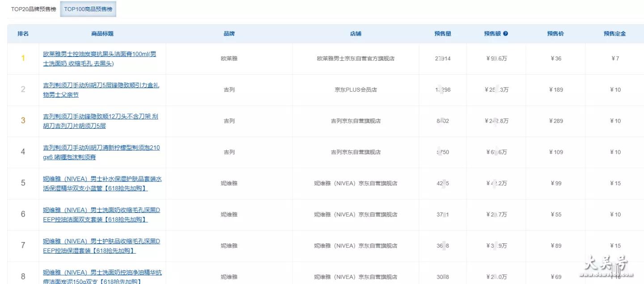This screenshot has height=284, width=644.
Task: Select rank number 1 cell
Action: [x=23, y=58]
